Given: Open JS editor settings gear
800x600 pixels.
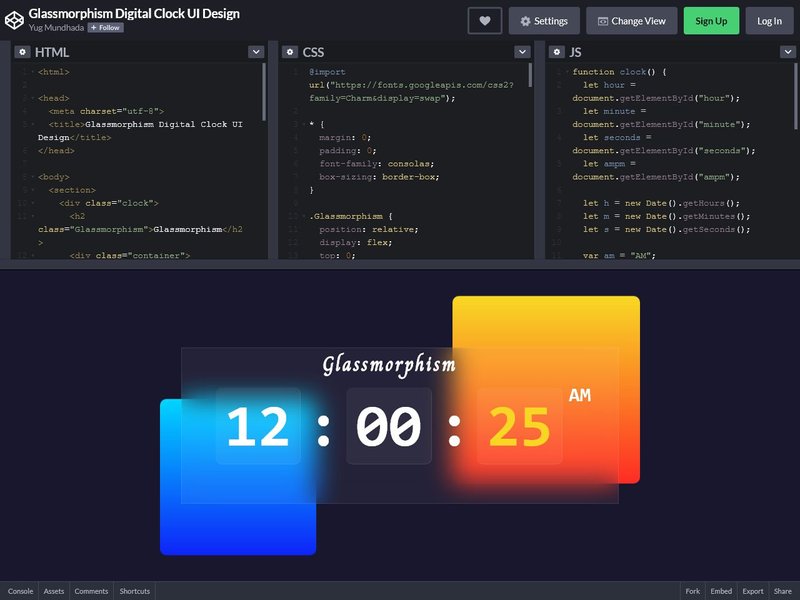Looking at the screenshot, I should click(x=557, y=52).
